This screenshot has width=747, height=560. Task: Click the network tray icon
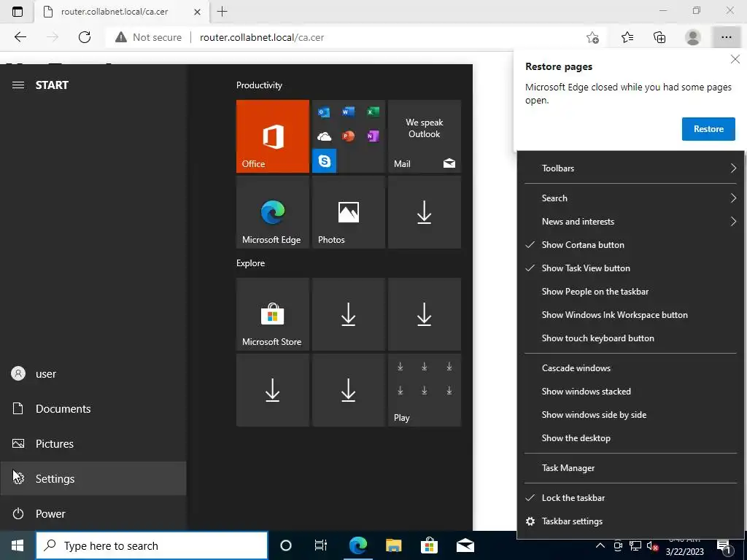(635, 545)
